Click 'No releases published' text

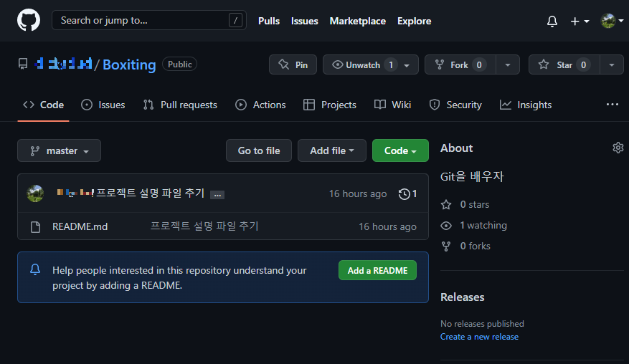482,323
